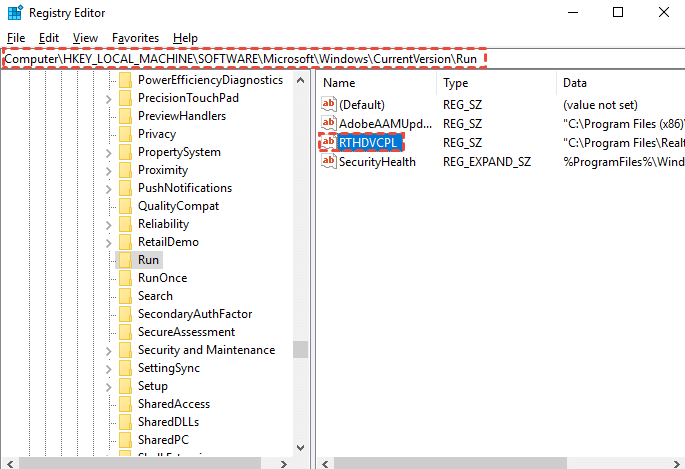Image resolution: width=685 pixels, height=469 pixels.
Task: Select the SecurityHealth value name
Action: coord(377,162)
